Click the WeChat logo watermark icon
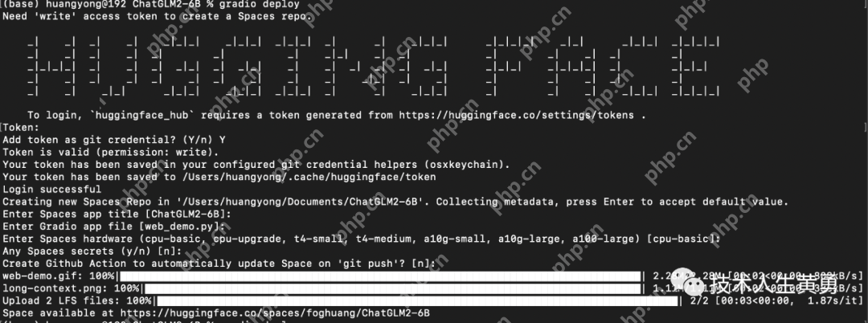 (689, 280)
